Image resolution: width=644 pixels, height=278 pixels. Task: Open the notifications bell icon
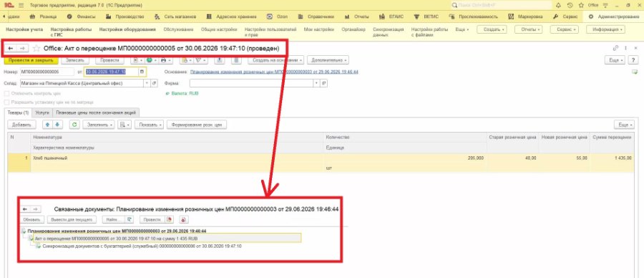558,5
